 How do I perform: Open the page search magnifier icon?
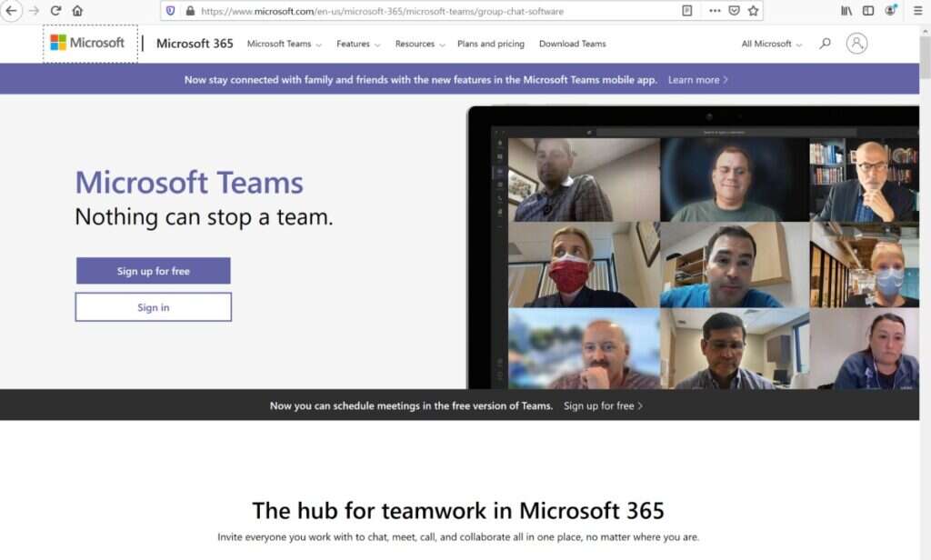coord(824,43)
